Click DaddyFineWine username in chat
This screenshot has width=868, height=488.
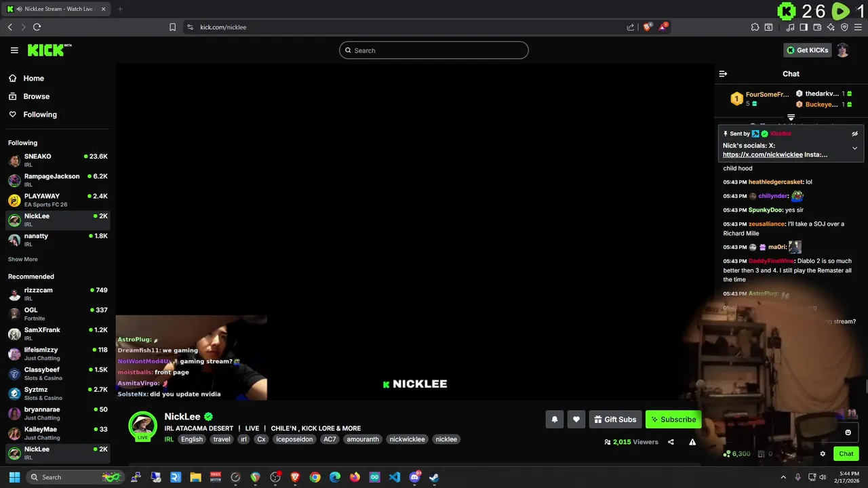[771, 261]
